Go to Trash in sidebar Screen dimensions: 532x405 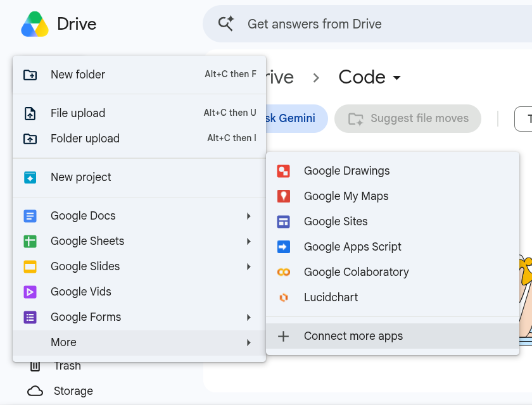tap(68, 366)
